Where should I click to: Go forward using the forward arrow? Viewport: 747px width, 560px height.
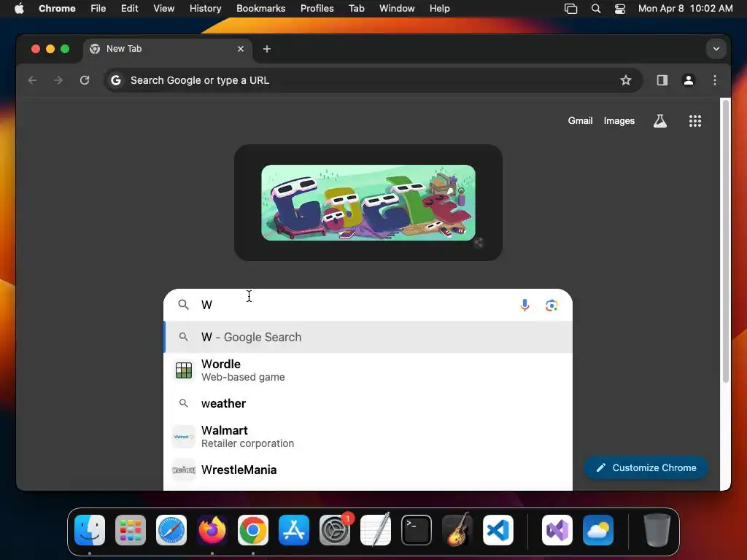pyautogui.click(x=58, y=80)
